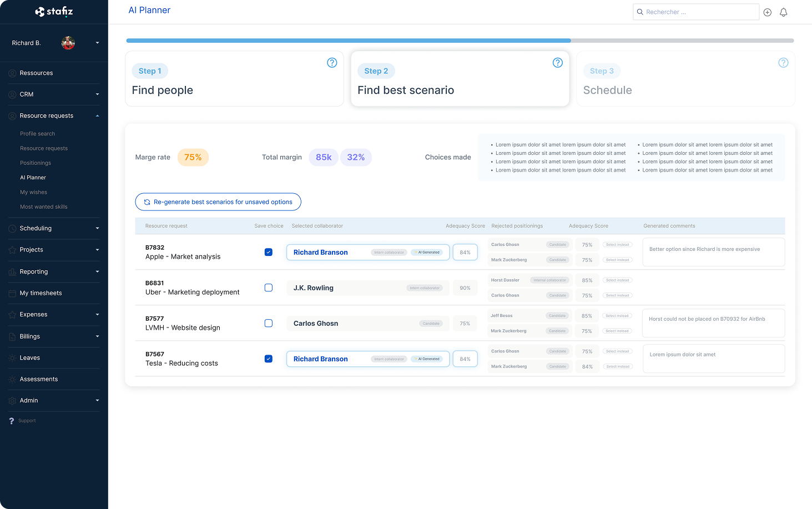
Task: Open help icon on Step 3 card
Action: [783, 63]
